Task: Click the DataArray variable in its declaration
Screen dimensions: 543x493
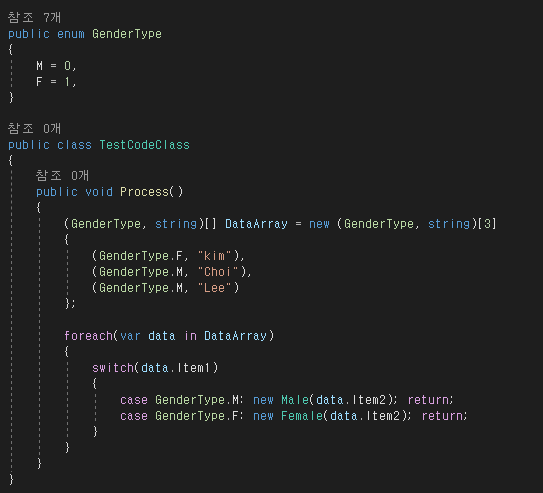Action: click(256, 224)
